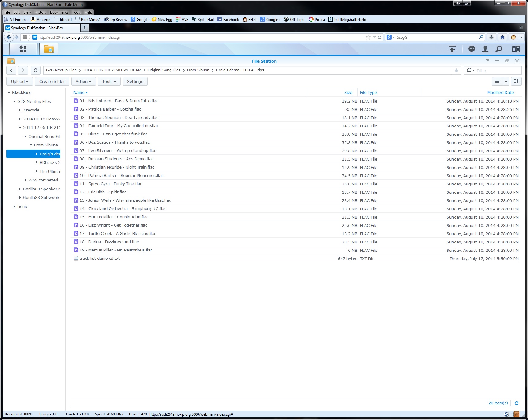
Task: Click the Filter input field
Action: [x=498, y=71]
